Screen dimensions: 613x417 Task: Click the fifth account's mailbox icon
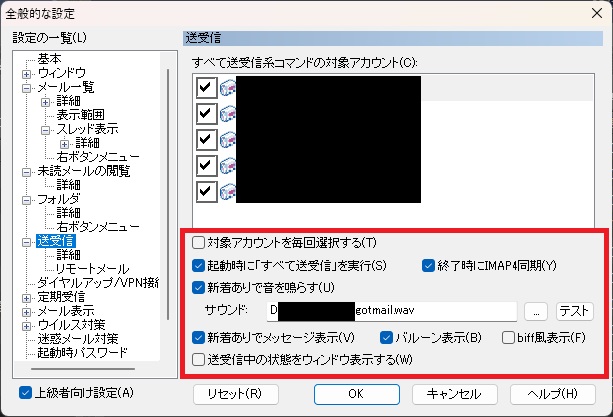click(x=228, y=191)
